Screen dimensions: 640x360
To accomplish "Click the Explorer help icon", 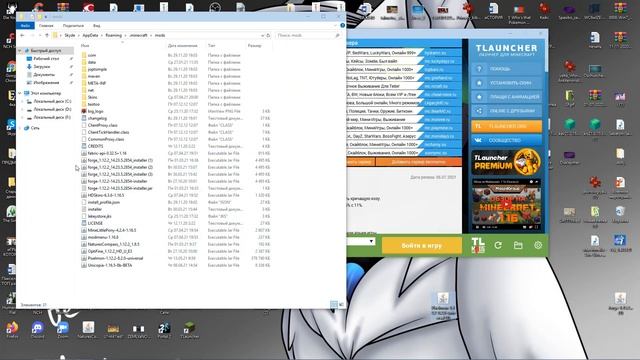I will coord(342,26).
